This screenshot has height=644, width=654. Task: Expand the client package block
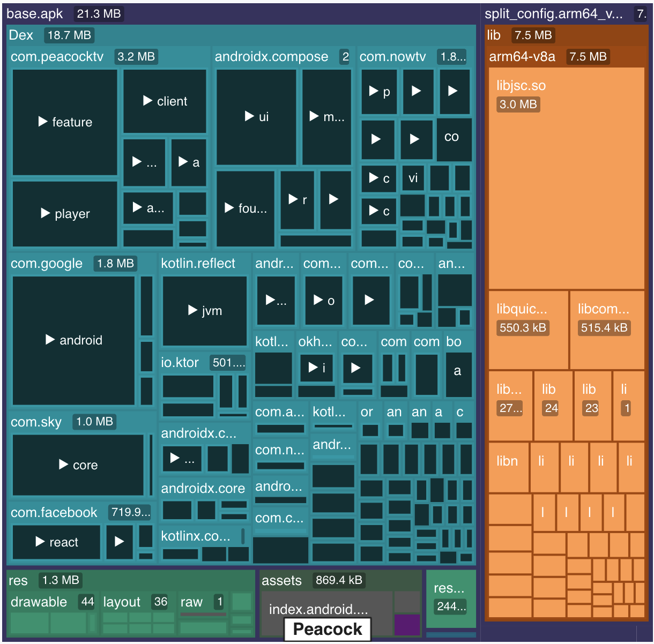[165, 101]
